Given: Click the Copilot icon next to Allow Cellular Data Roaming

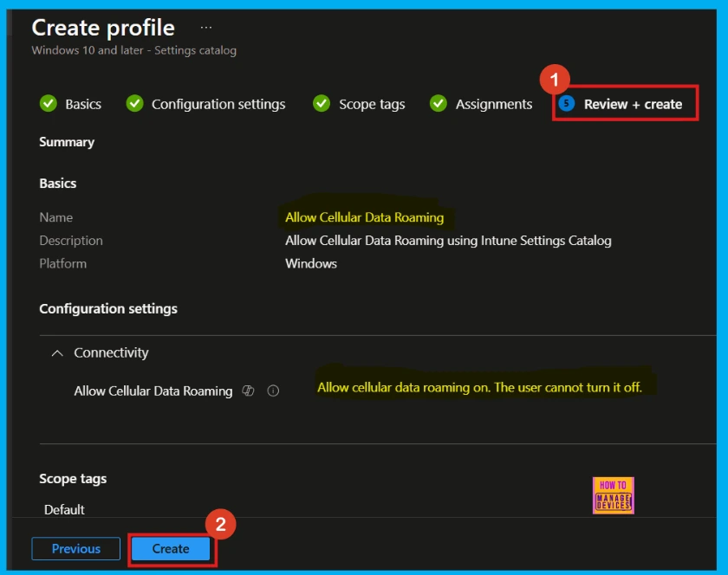Looking at the screenshot, I should (248, 391).
